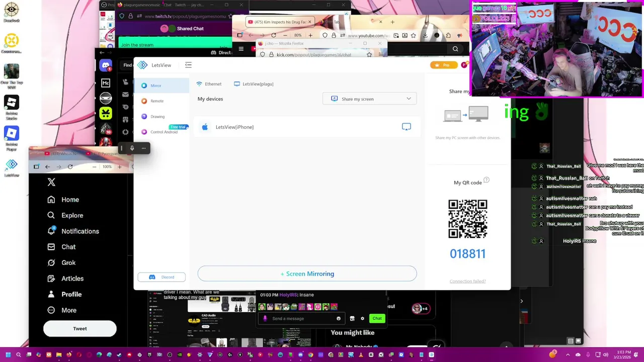Click the X logo in Twitter sidebar
The width and height of the screenshot is (644, 362).
[x=51, y=182]
